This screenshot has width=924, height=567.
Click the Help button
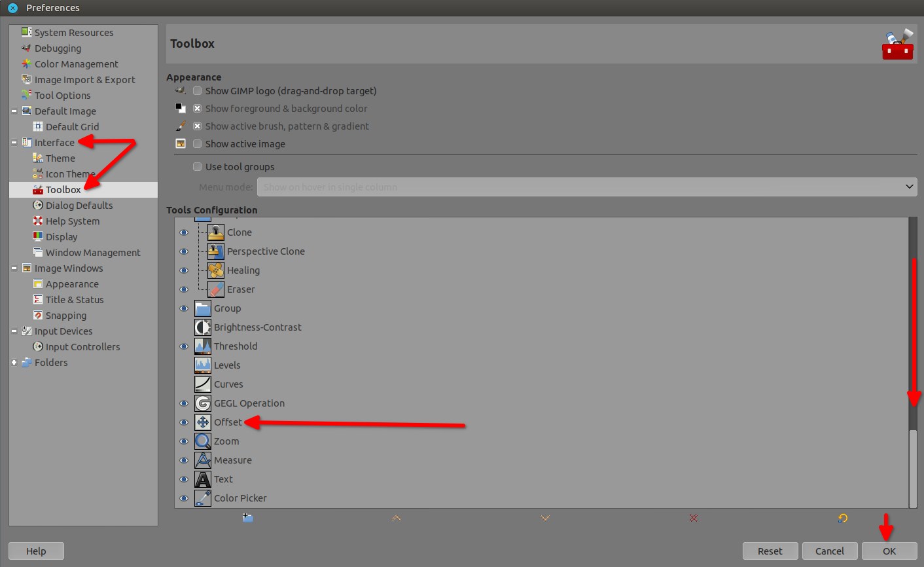click(x=36, y=551)
